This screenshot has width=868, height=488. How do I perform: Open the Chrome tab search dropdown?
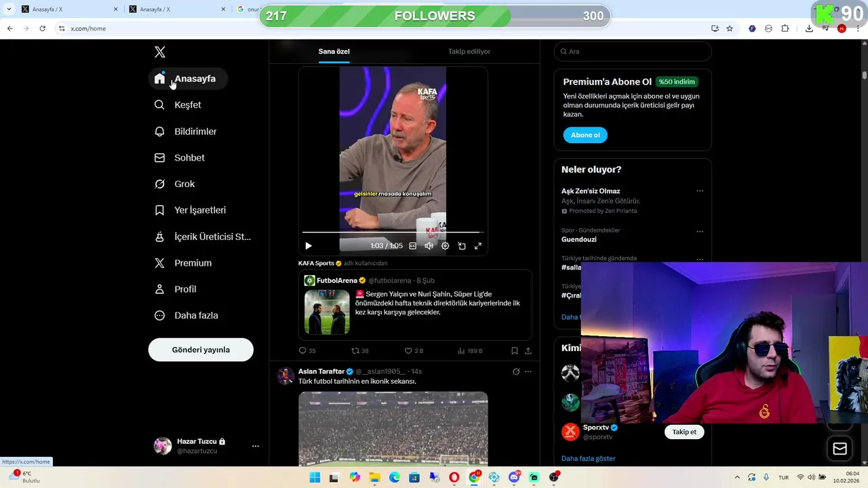click(x=9, y=9)
